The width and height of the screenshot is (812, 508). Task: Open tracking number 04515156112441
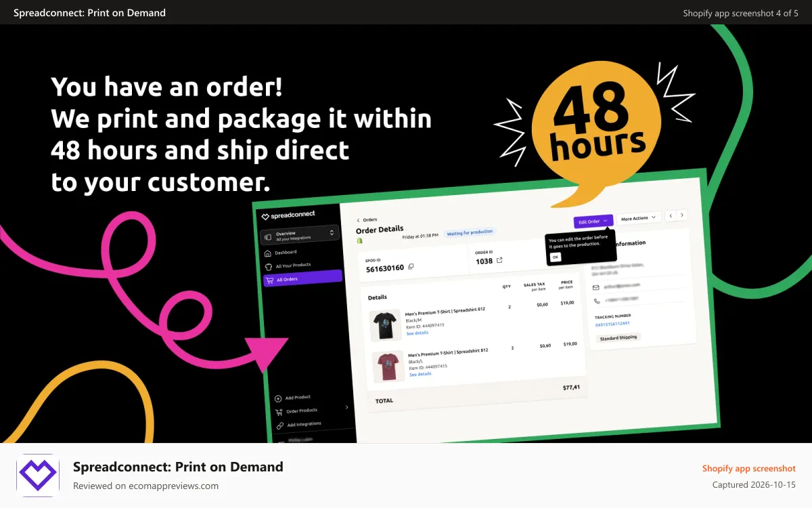[613, 324]
